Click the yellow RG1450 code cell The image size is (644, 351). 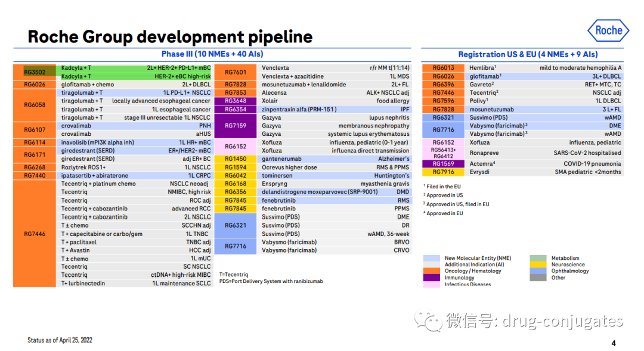[x=236, y=159]
